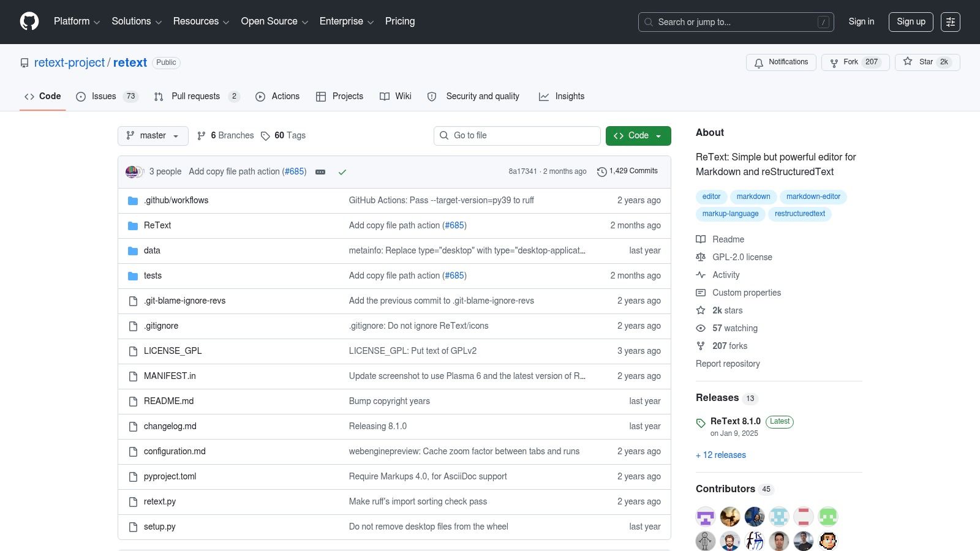980x551 pixels.
Task: Expand the Resources menu
Action: (201, 21)
